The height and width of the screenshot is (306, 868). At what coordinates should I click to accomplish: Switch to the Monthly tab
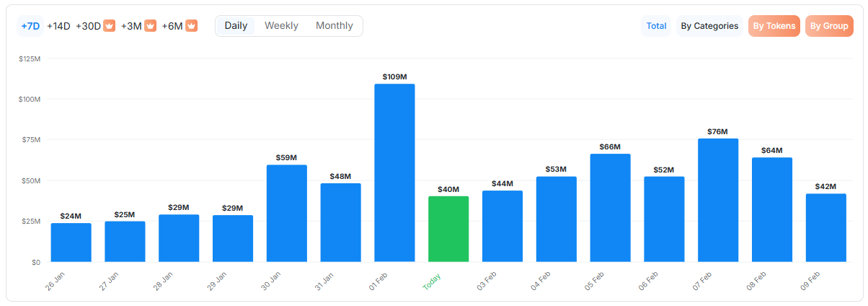tap(335, 26)
